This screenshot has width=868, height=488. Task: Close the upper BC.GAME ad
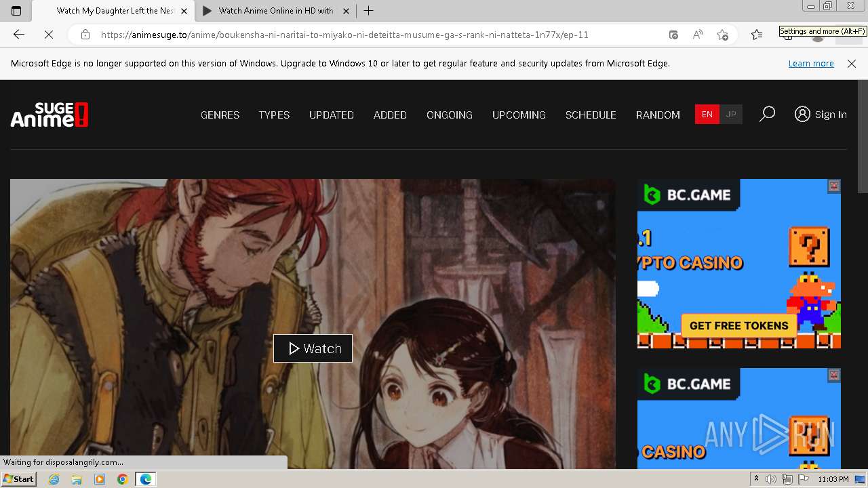(834, 185)
